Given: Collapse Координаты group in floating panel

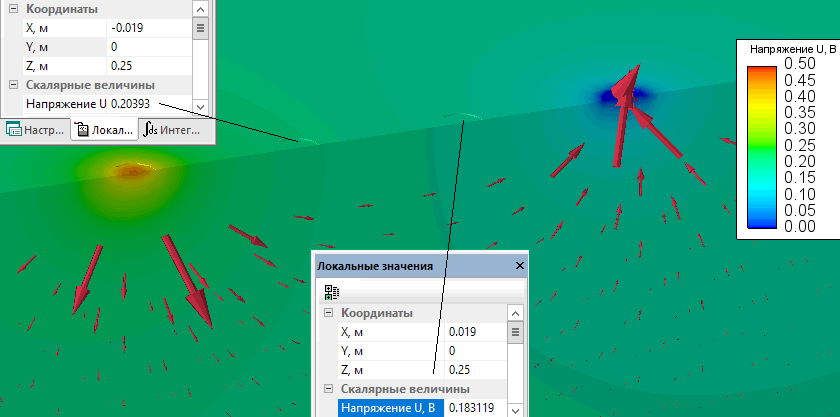Looking at the screenshot, I should [x=326, y=313].
